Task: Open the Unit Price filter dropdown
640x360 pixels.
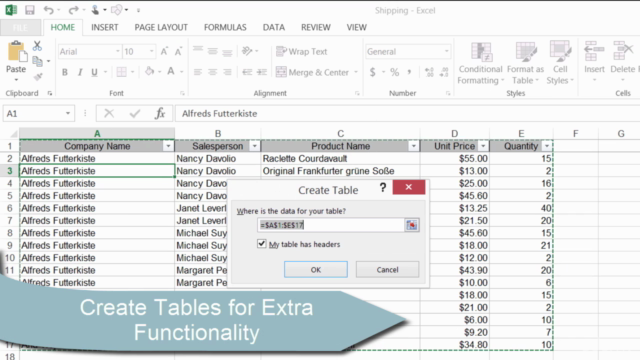Action: click(483, 146)
